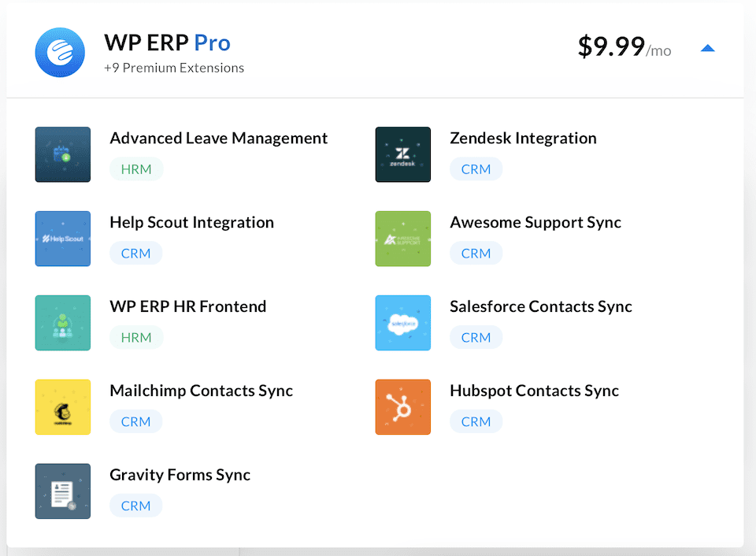This screenshot has width=756, height=556.
Task: Collapse the WP ERP Pro panel via the arrow
Action: [x=707, y=47]
